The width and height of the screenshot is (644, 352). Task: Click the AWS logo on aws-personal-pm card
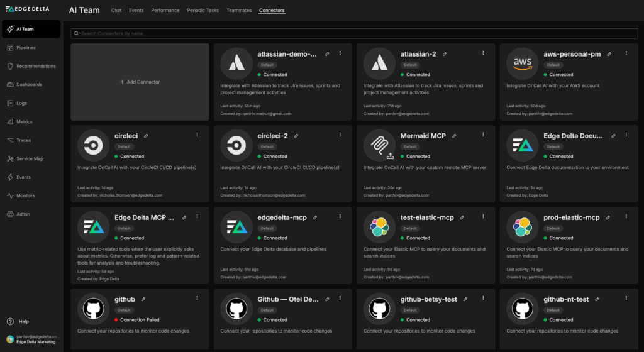click(x=523, y=63)
